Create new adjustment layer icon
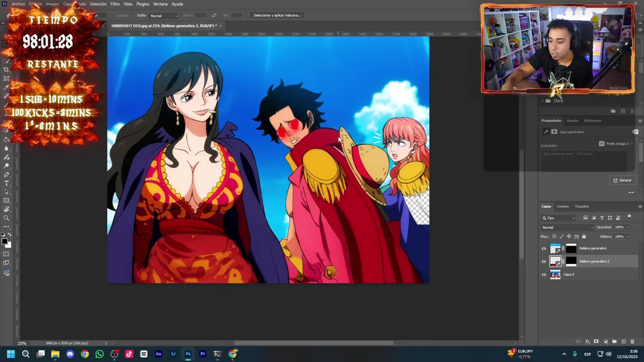This screenshot has width=644, height=362. tap(605, 342)
